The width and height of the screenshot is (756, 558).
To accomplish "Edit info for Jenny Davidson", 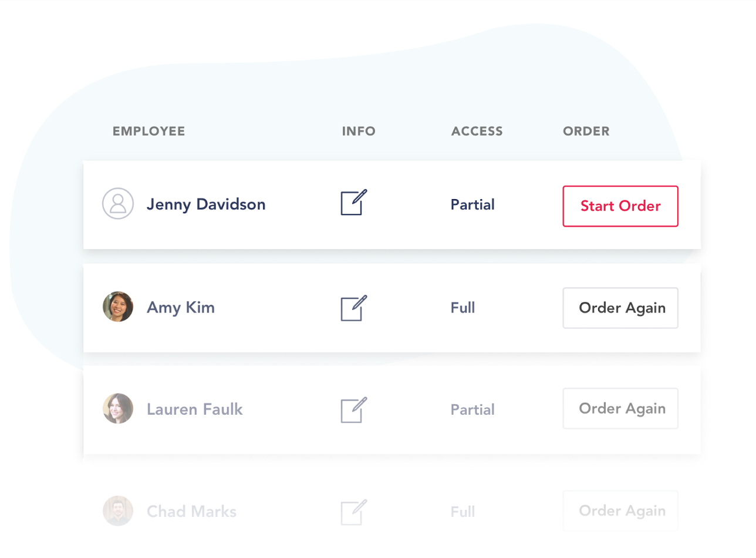I will (x=354, y=202).
